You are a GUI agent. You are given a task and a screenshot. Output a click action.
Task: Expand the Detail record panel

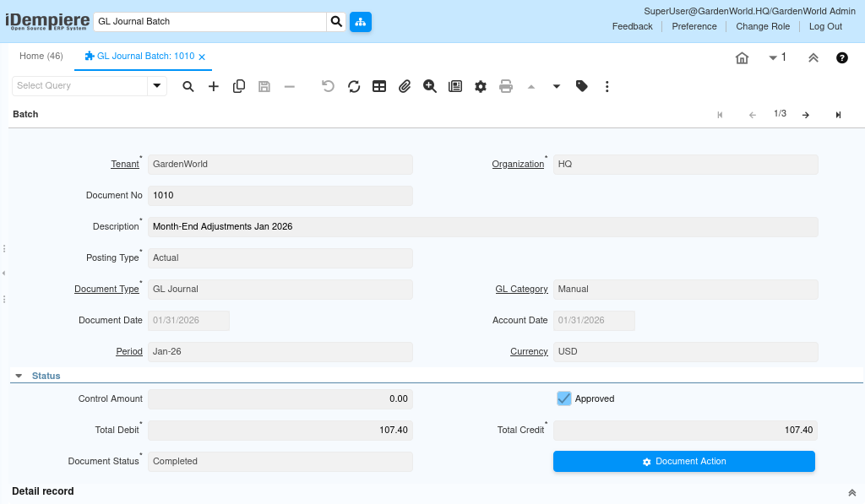tap(851, 492)
